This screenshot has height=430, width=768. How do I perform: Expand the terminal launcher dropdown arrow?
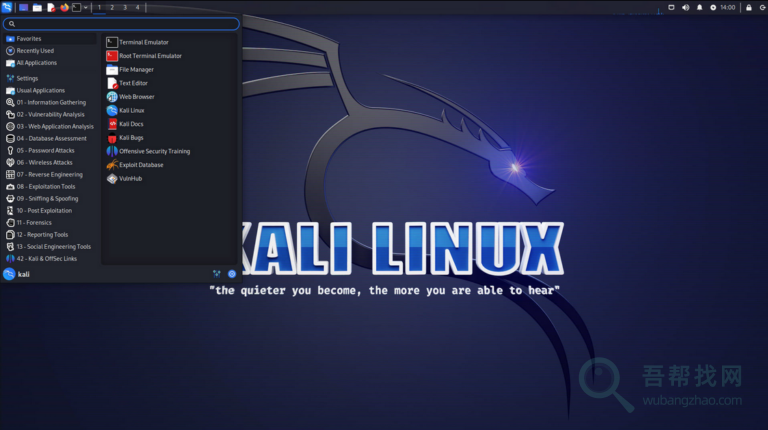pos(86,7)
